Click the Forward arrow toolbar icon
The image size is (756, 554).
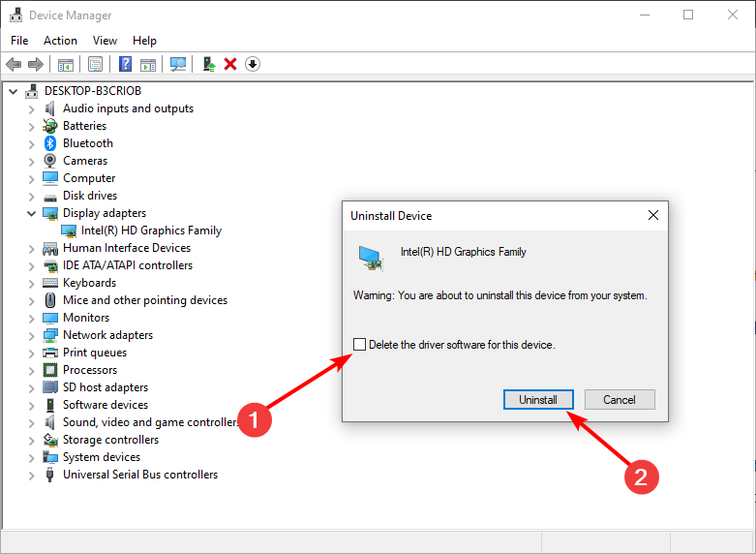[36, 64]
